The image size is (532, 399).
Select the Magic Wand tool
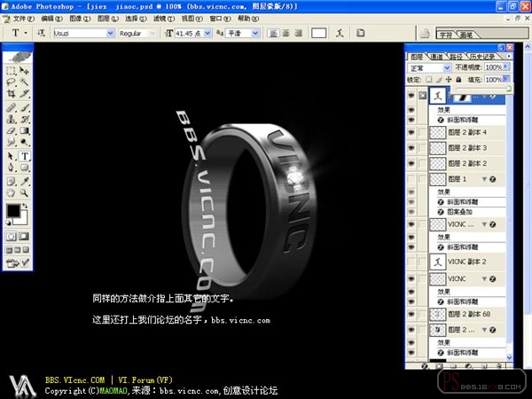click(24, 82)
